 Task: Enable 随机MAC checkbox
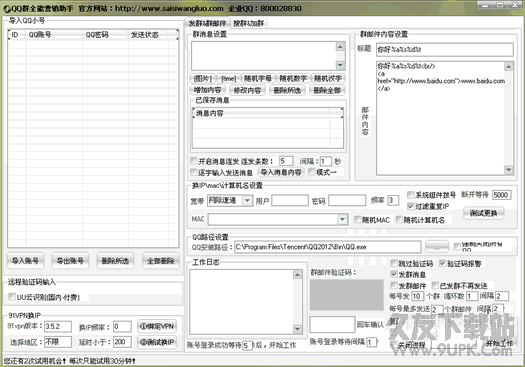coord(358,220)
